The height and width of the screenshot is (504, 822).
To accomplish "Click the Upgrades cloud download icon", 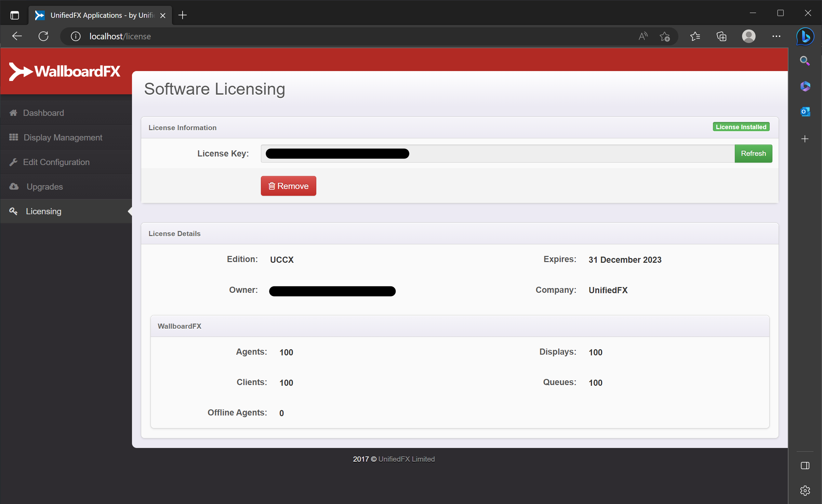I will pyautogui.click(x=14, y=187).
